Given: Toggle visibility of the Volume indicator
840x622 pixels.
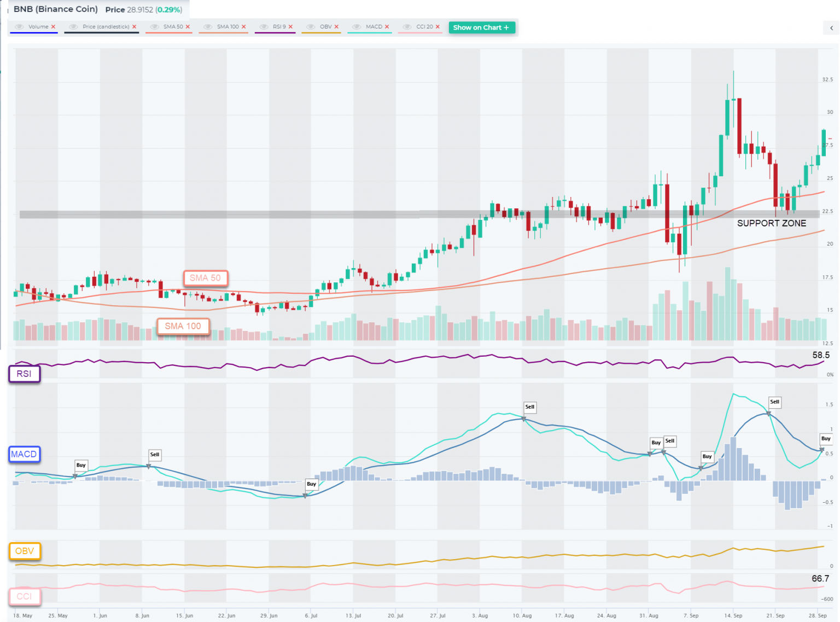Looking at the screenshot, I should (19, 26).
